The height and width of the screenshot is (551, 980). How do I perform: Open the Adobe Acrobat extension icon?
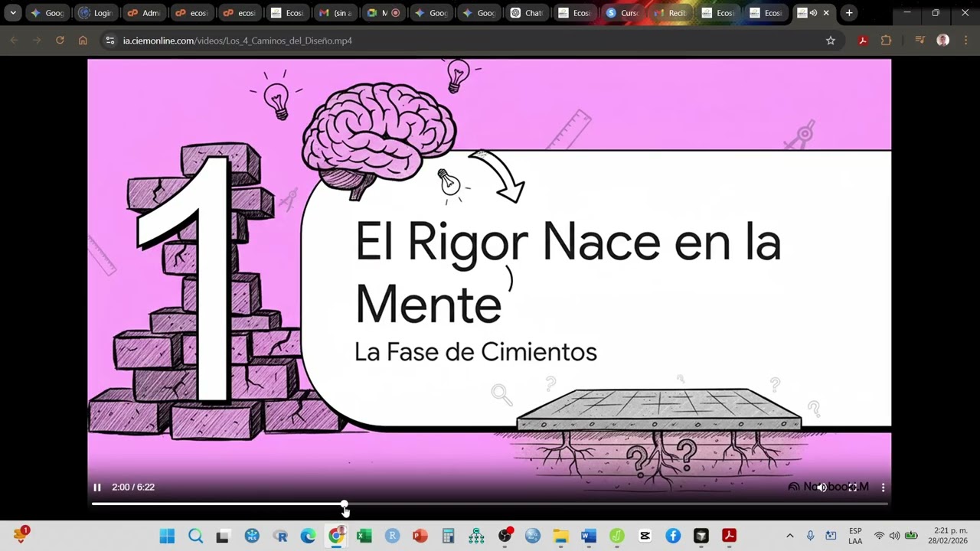[x=863, y=41]
